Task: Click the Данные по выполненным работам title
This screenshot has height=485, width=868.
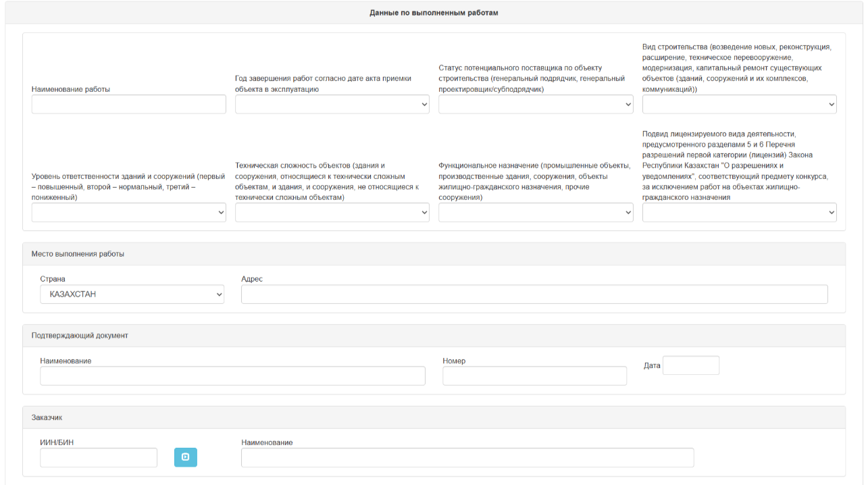Action: [434, 13]
